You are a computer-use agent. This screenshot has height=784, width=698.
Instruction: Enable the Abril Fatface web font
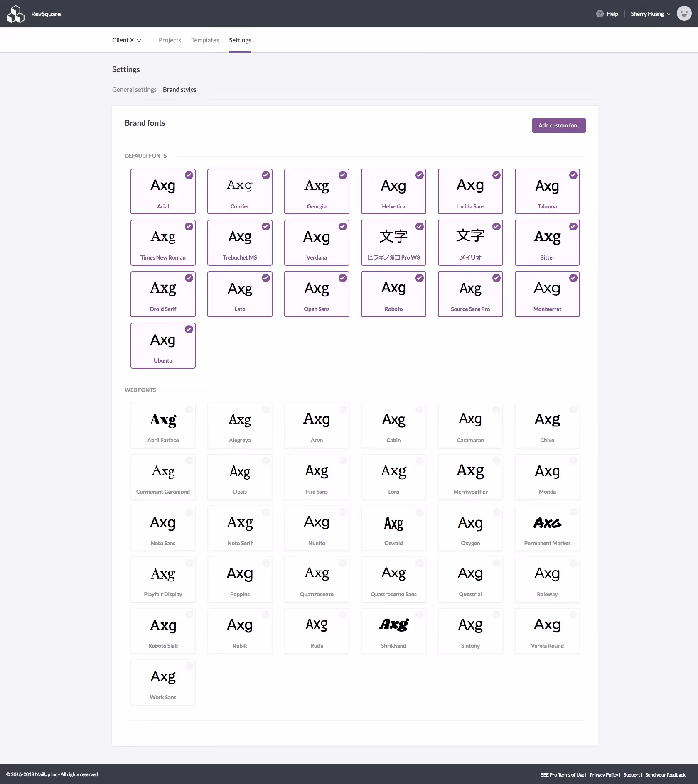tap(163, 425)
